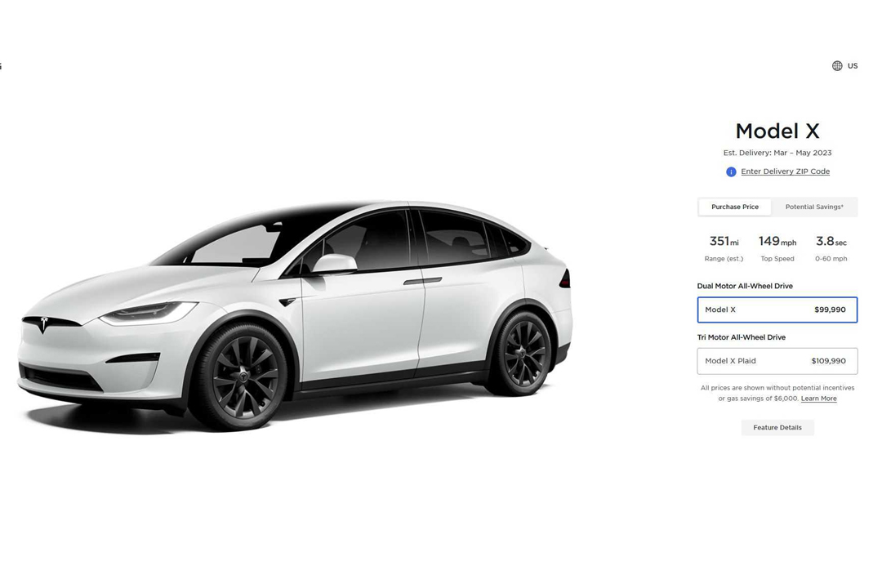Screen dimensions: 882x588
Task: Click the white side mirror on the car
Action: tap(334, 264)
